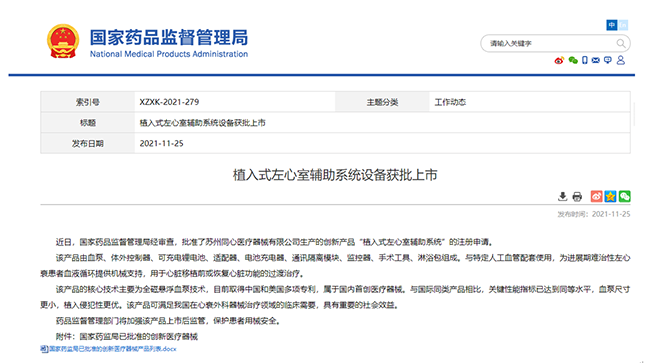Open the user account icon

tap(621, 60)
